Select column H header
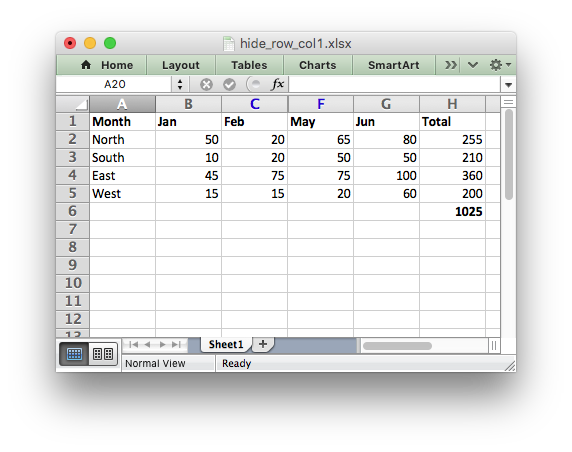This screenshot has height=452, width=572. point(452,104)
